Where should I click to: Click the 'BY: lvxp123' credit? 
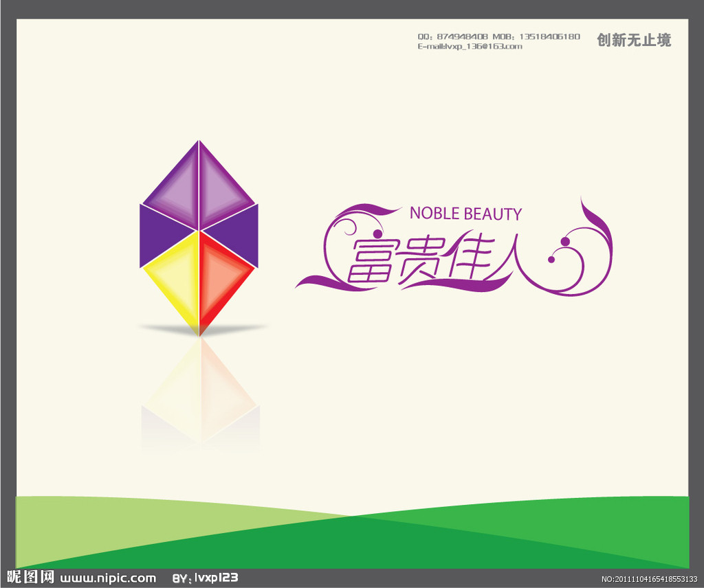point(205,578)
